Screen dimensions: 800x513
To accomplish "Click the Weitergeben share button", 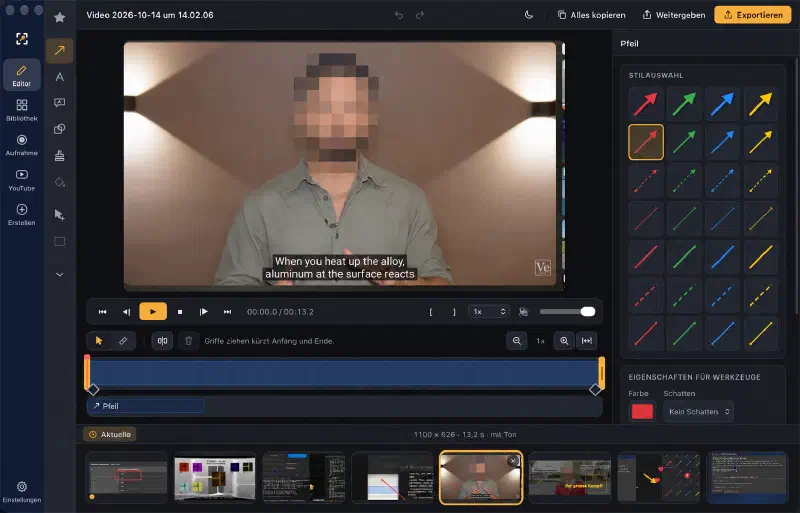I will point(673,15).
